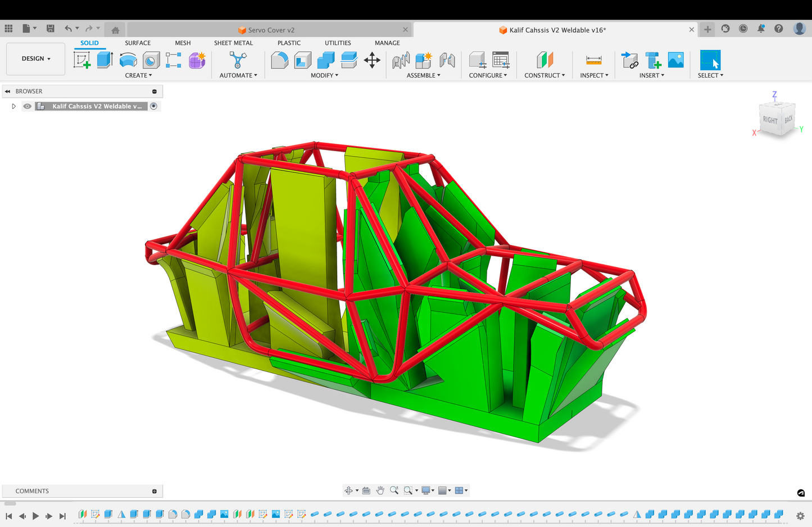
Task: Click the Insert Fastener bolt icon
Action: [653, 60]
